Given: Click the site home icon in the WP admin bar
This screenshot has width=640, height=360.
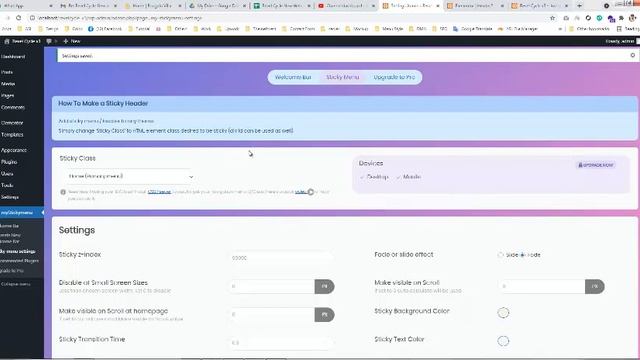Looking at the screenshot, I should click(7, 41).
